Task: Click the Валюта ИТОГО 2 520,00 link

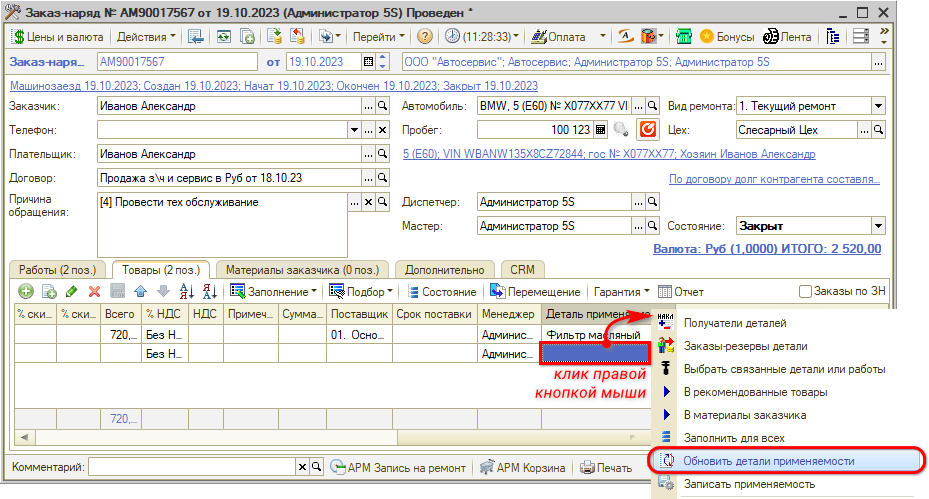Action: click(x=767, y=249)
